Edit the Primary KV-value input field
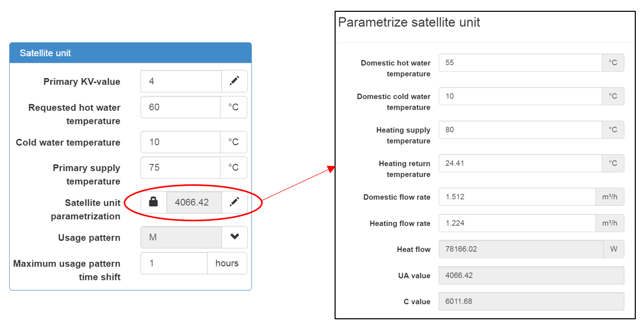 [x=181, y=81]
